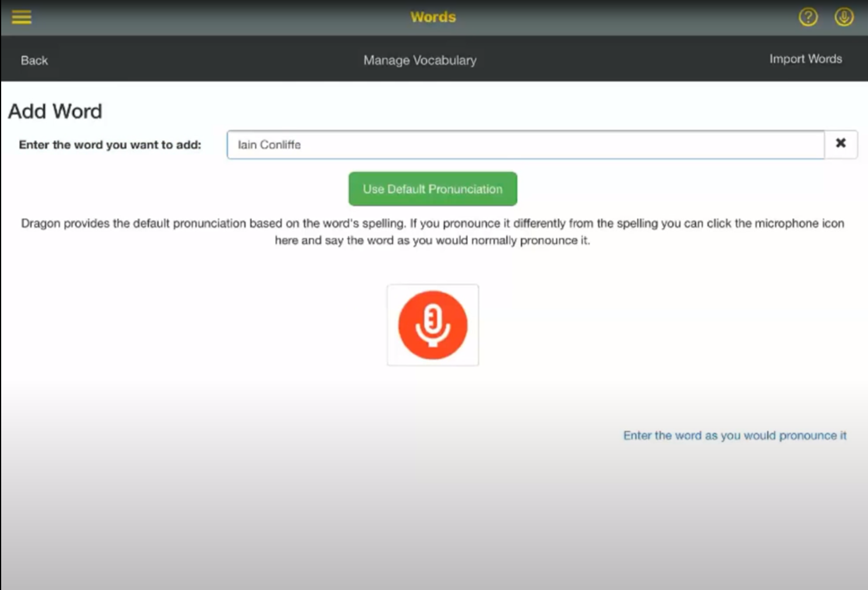868x590 pixels.
Task: Open the main menu from the top bar
Action: (x=21, y=17)
